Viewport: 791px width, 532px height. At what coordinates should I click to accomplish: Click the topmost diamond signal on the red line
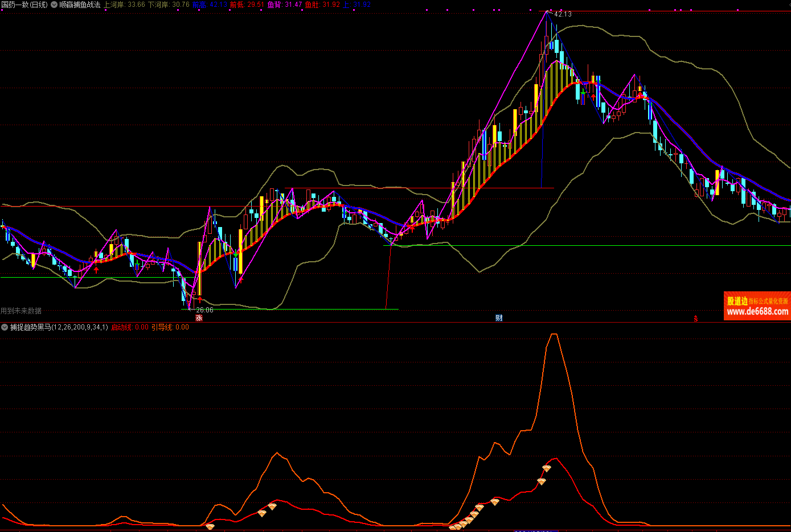[546, 468]
